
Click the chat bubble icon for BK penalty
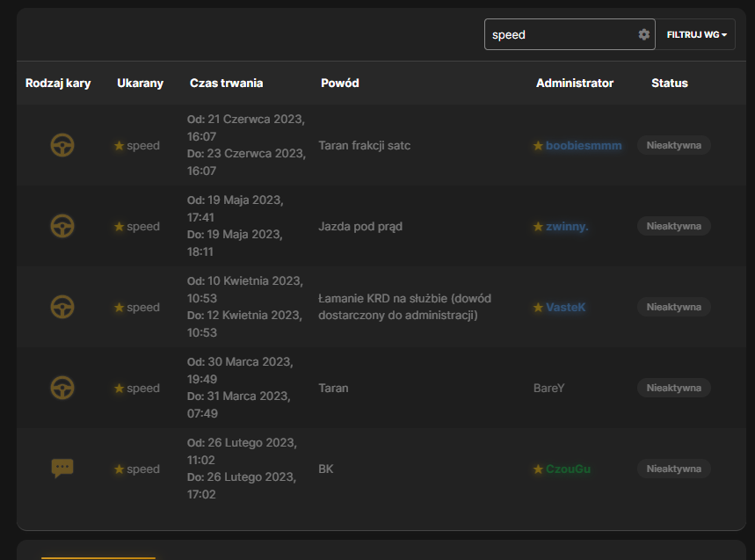coord(62,468)
